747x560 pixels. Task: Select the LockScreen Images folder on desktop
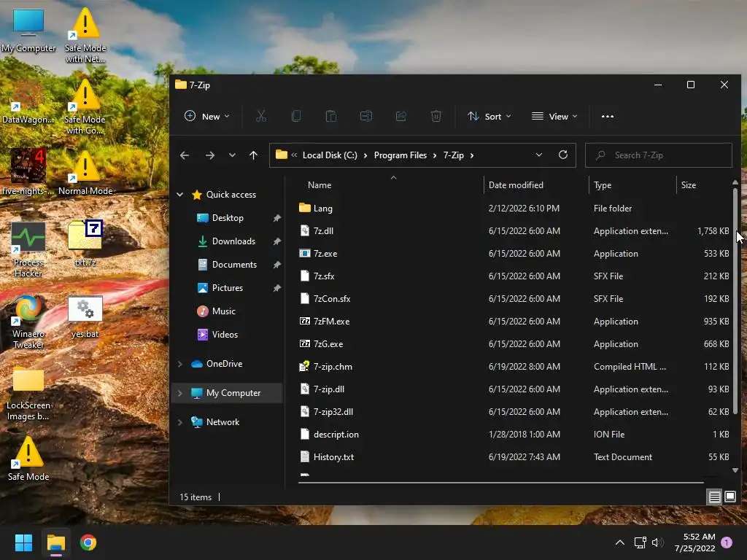pos(28,393)
